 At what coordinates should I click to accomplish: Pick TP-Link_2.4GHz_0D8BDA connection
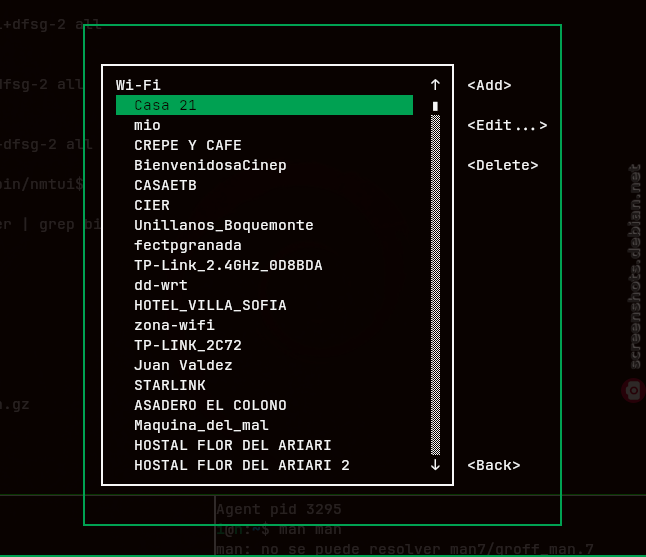[264, 265]
